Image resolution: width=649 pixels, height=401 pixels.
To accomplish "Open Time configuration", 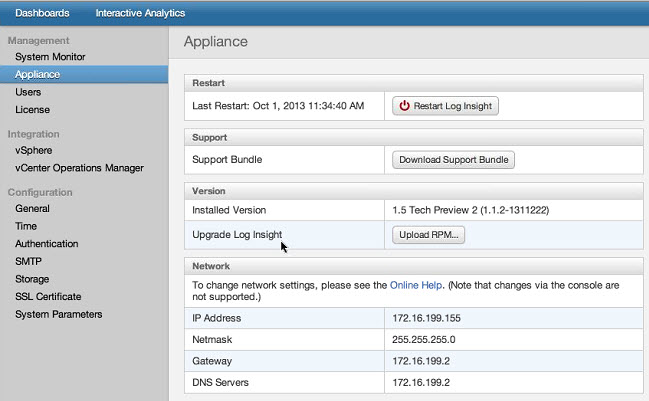I will point(26,226).
